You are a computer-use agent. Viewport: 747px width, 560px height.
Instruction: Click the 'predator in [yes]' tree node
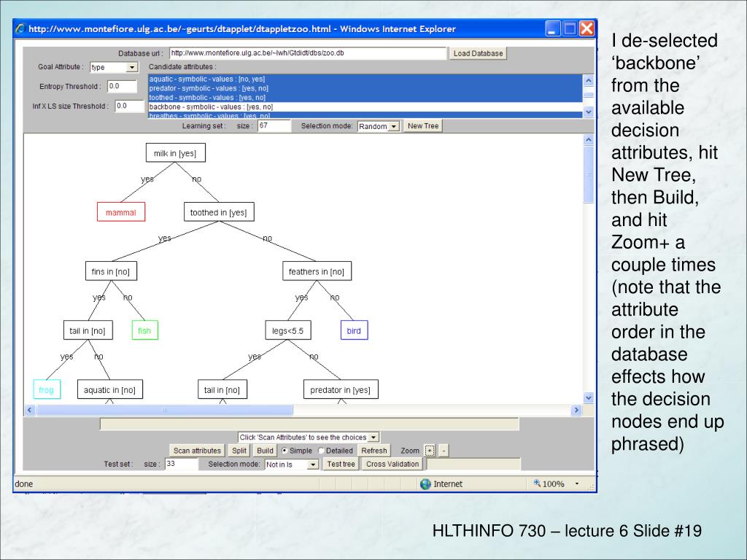(341, 389)
